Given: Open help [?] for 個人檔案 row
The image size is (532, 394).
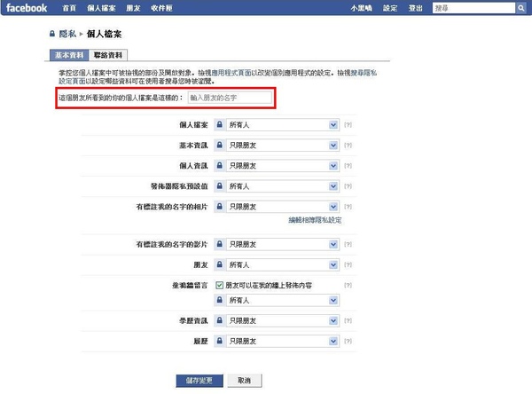Looking at the screenshot, I should pyautogui.click(x=348, y=124).
